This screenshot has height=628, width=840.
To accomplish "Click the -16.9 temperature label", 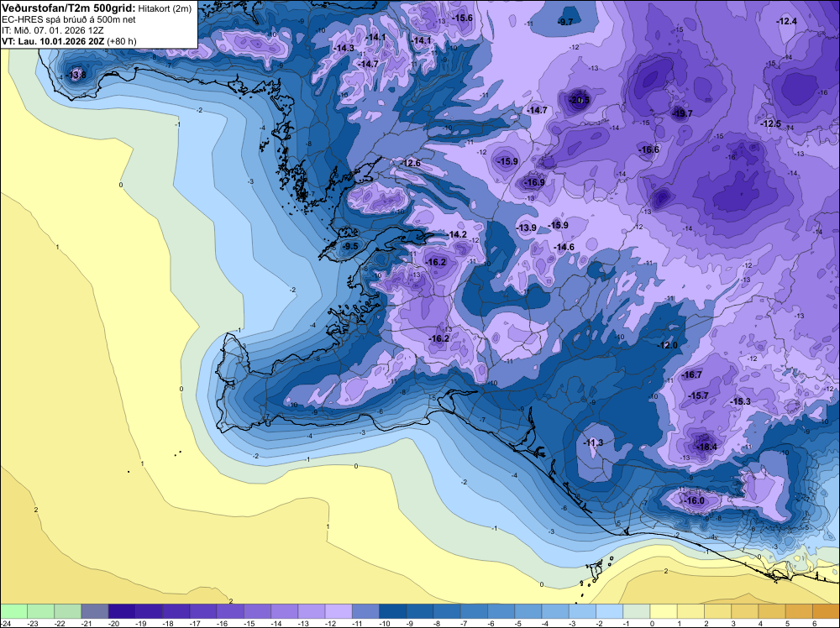I will tap(533, 182).
